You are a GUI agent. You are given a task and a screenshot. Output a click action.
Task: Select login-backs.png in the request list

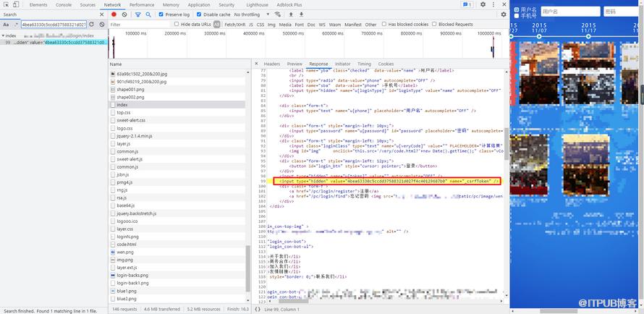pos(177,276)
